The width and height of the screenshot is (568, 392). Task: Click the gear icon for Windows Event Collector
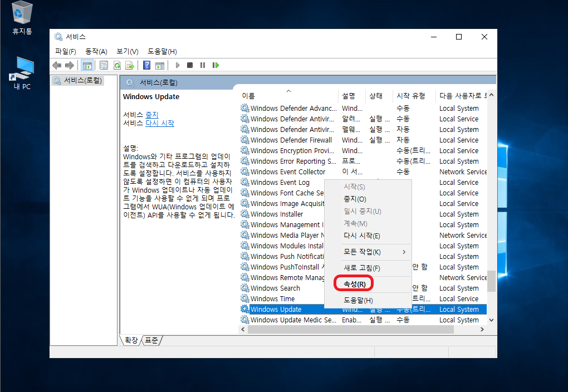point(245,171)
